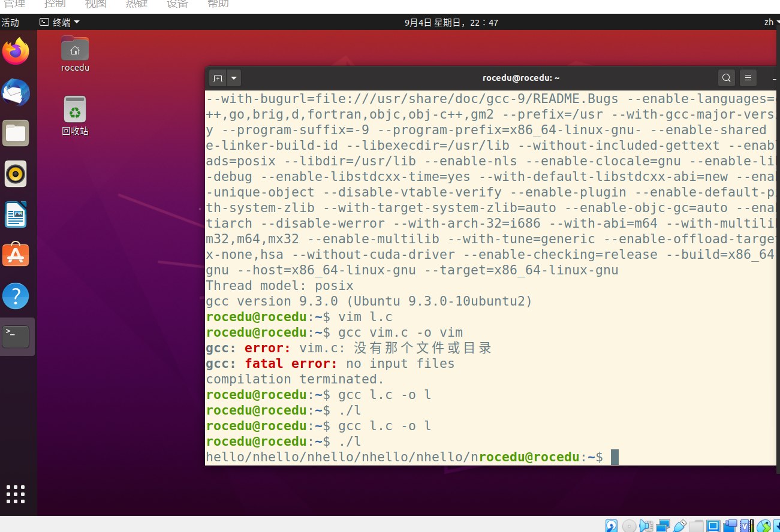Open the Help icon in the dock
The image size is (780, 532).
click(16, 296)
